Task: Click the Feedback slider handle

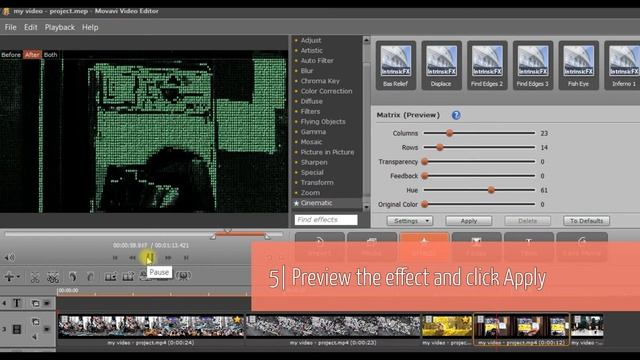Action: (x=425, y=176)
